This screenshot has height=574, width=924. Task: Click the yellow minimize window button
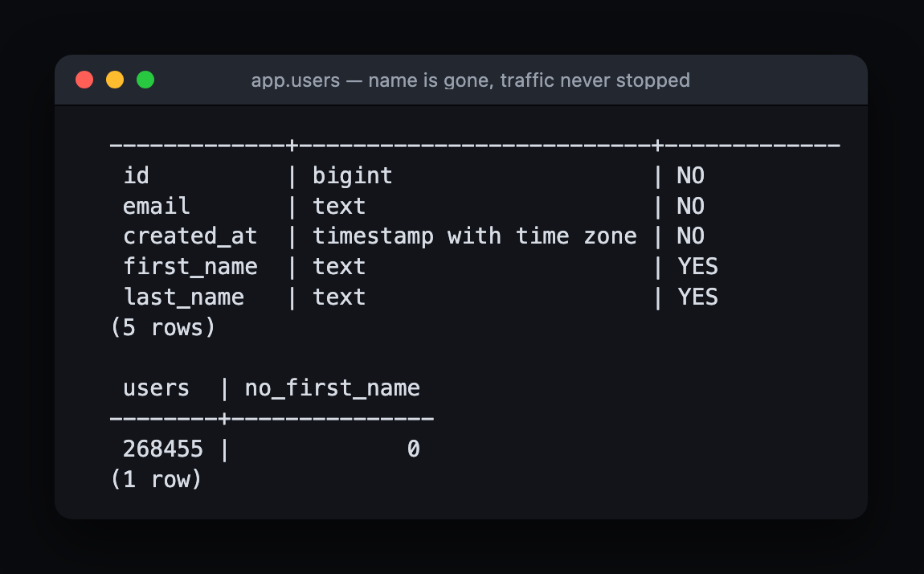115,80
